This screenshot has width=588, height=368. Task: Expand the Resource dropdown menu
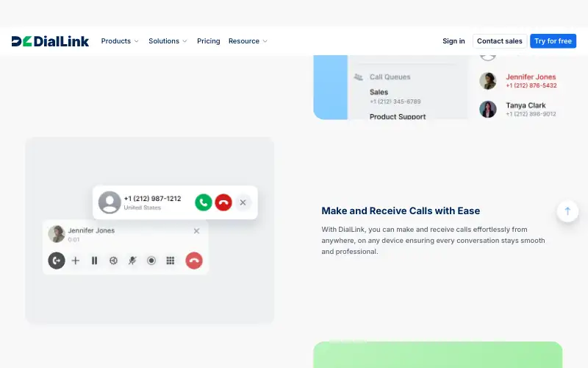[248, 41]
